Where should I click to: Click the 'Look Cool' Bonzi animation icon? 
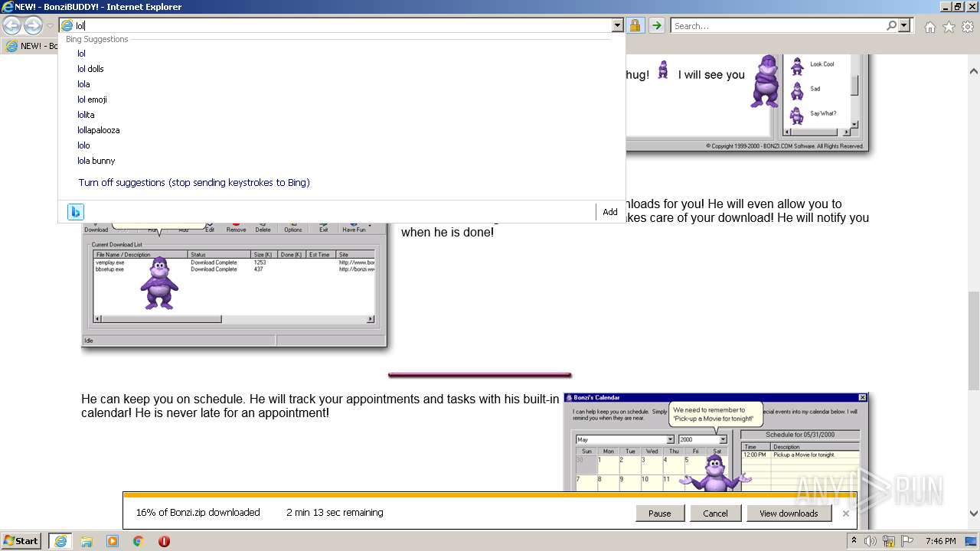click(797, 64)
